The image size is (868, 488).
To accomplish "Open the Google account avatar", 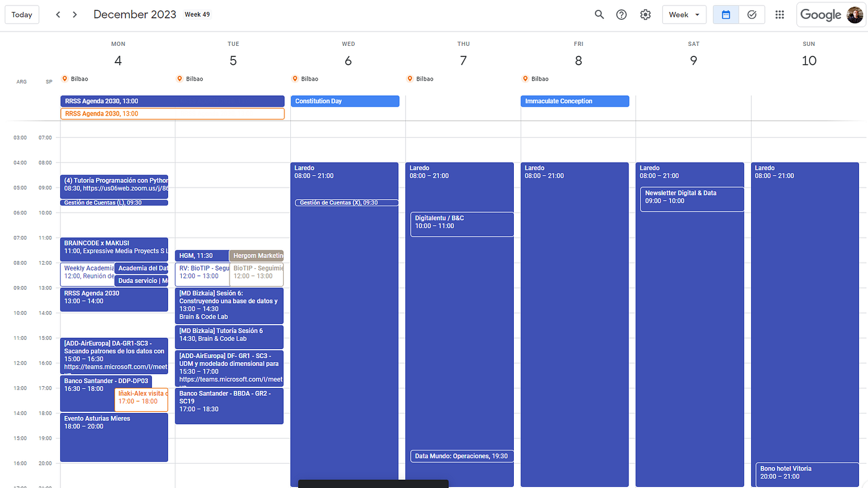I will click(x=854, y=15).
